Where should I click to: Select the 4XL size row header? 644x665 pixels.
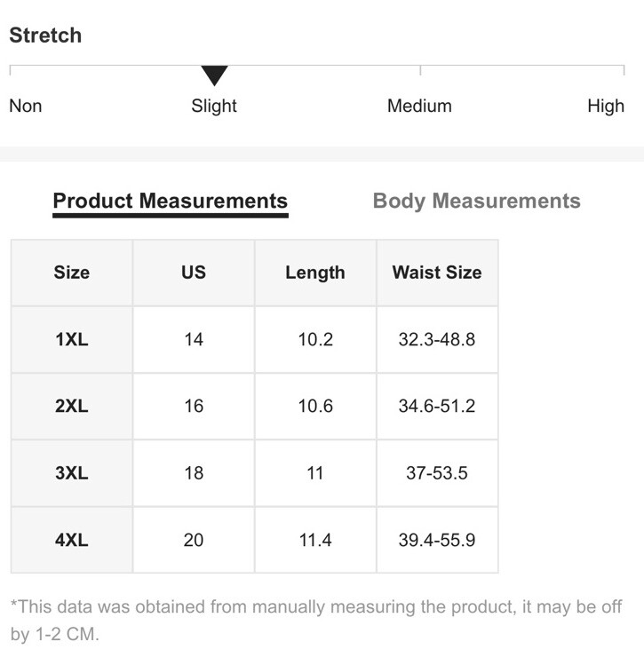click(72, 540)
